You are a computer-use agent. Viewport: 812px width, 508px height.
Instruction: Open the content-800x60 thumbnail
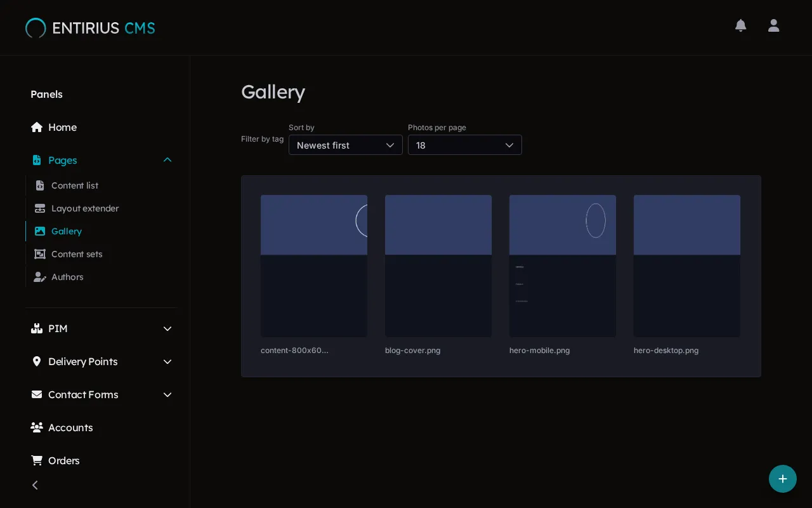tap(314, 266)
